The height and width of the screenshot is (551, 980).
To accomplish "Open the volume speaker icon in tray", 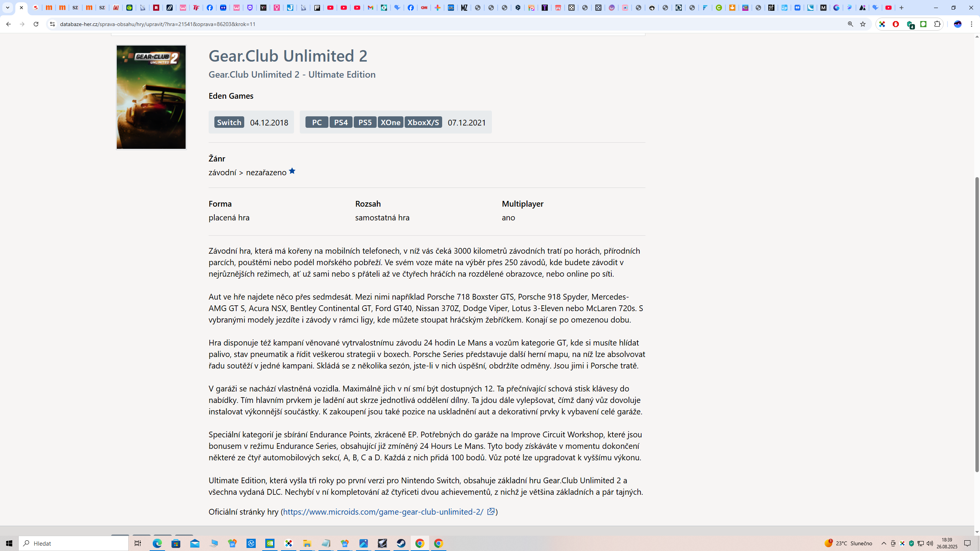I will pyautogui.click(x=930, y=543).
